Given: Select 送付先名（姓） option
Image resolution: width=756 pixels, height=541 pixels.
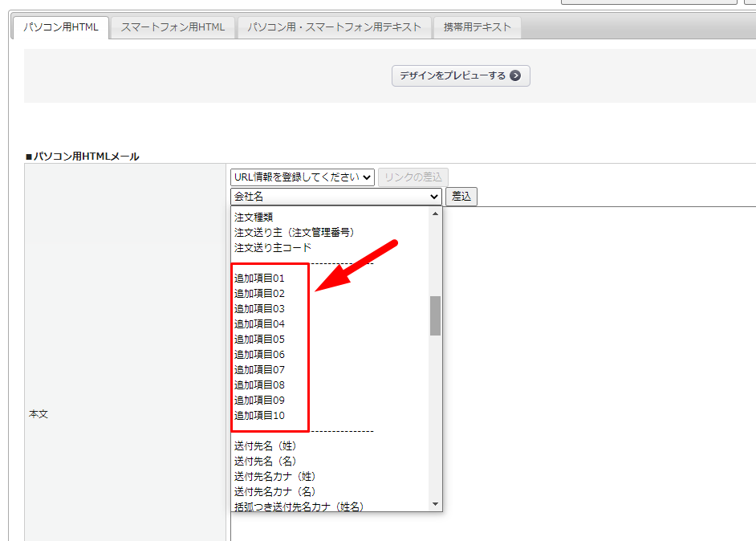Looking at the screenshot, I should click(330, 446).
